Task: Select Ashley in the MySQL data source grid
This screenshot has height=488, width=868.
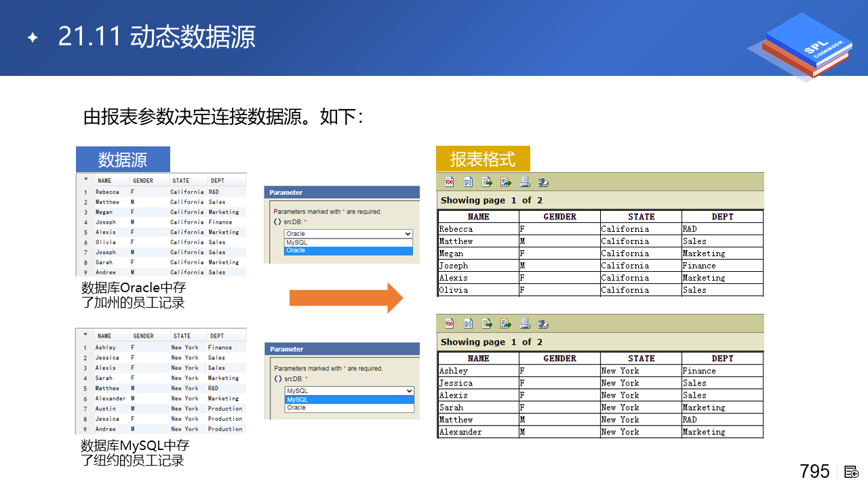Action: (106, 348)
